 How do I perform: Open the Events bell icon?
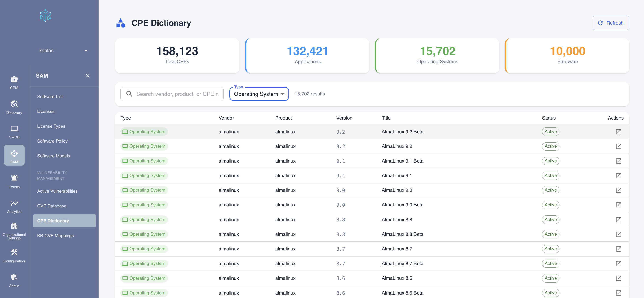[x=14, y=178]
